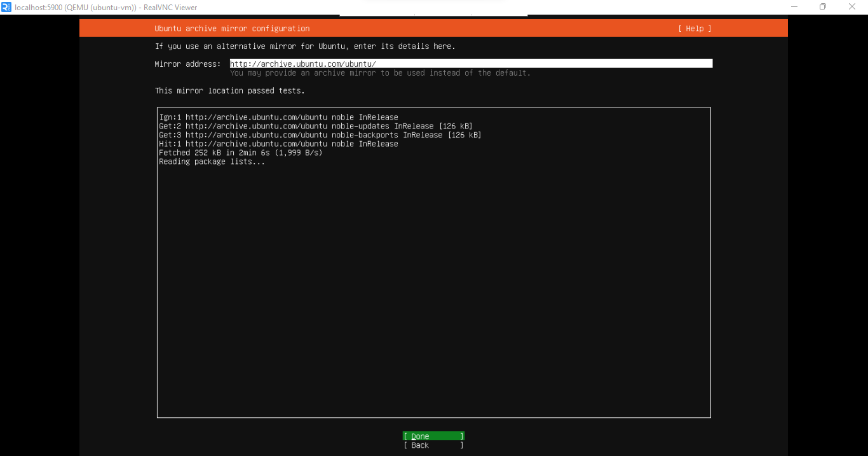Click the 'Mirror address:' label
Viewport: 868px width, 456px height.
tap(187, 64)
